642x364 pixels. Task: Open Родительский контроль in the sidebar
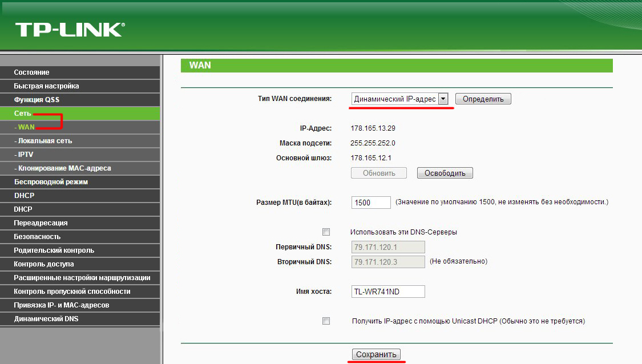[54, 250]
